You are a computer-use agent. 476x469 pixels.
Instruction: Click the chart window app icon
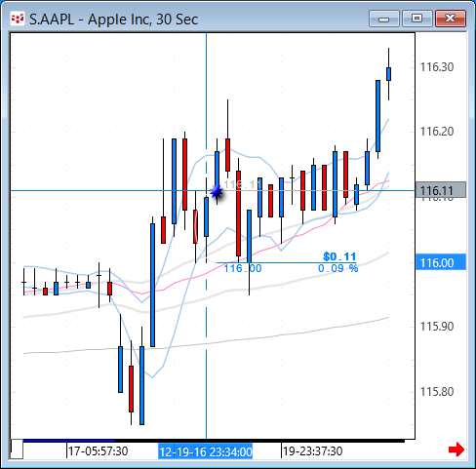18,19
